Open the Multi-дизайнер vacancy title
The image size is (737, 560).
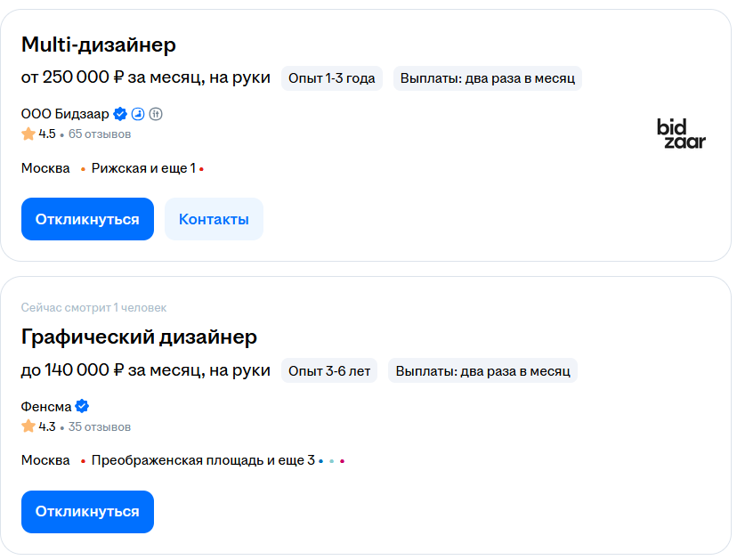(x=99, y=44)
